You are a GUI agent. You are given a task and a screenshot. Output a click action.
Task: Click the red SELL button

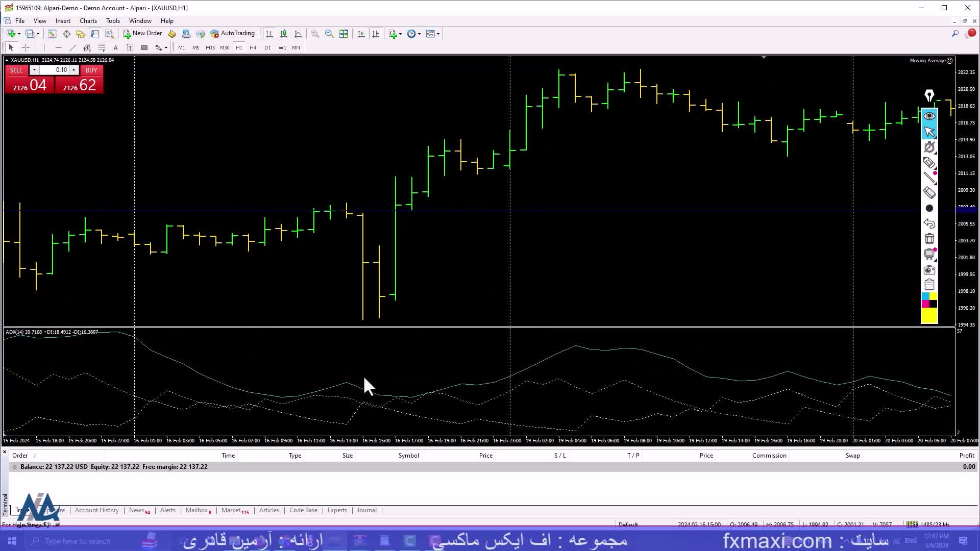click(16, 70)
